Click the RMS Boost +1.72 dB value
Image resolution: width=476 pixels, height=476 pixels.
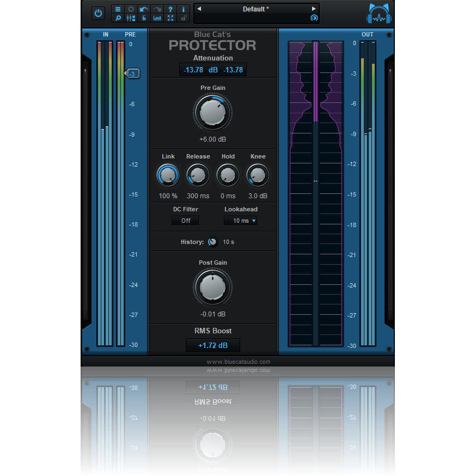point(212,345)
